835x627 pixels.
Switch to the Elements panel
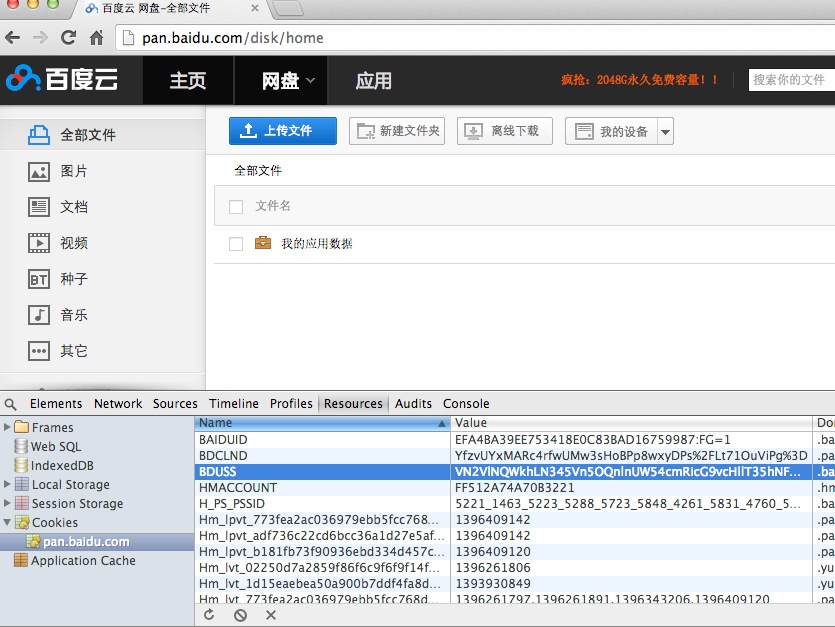[56, 404]
